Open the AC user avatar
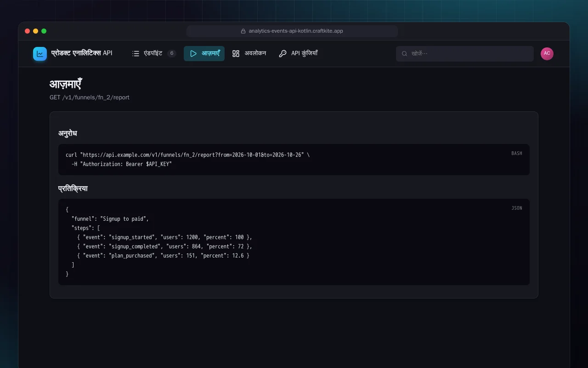This screenshot has width=588, height=368. (547, 54)
